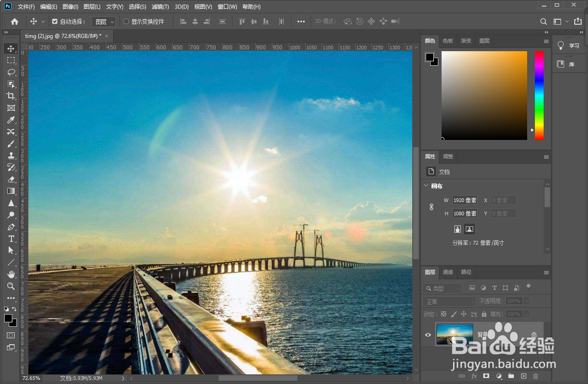The height and width of the screenshot is (384, 588).
Task: Open the layer style fx button
Action: pos(474,376)
